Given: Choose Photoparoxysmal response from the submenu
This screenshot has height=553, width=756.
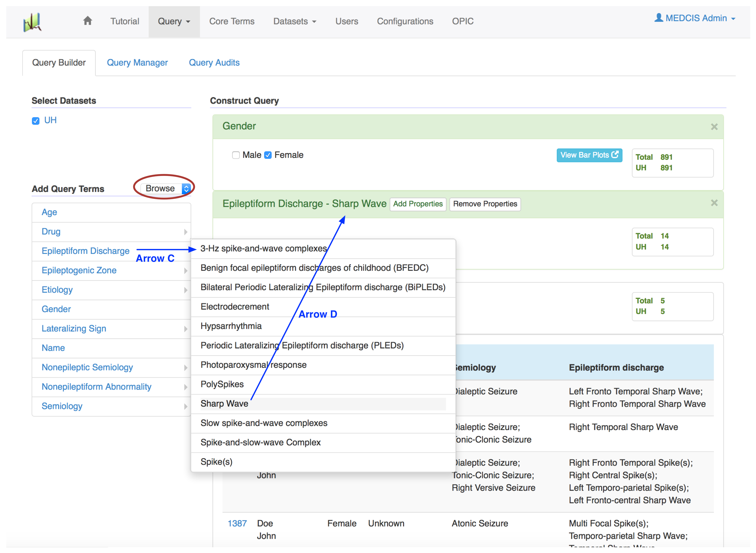Looking at the screenshot, I should point(323,365).
